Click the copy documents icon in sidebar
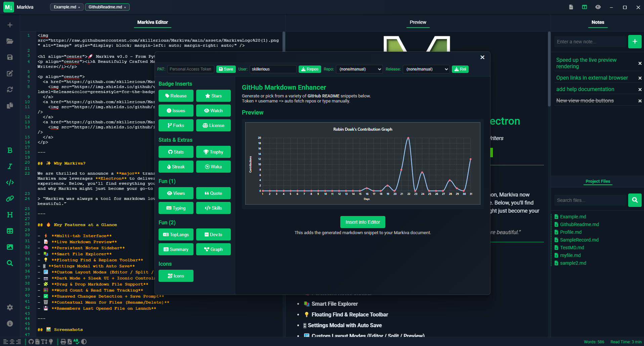644x346 pixels. [10, 105]
